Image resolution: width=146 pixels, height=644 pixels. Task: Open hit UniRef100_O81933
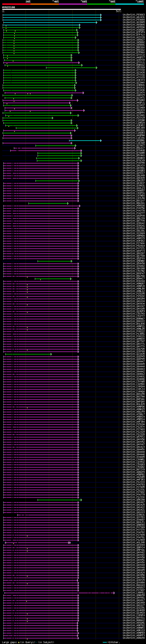pos(134,110)
